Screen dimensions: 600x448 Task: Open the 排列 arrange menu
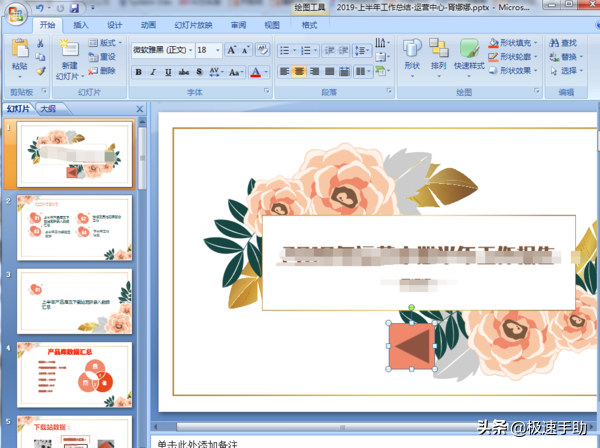coord(439,57)
